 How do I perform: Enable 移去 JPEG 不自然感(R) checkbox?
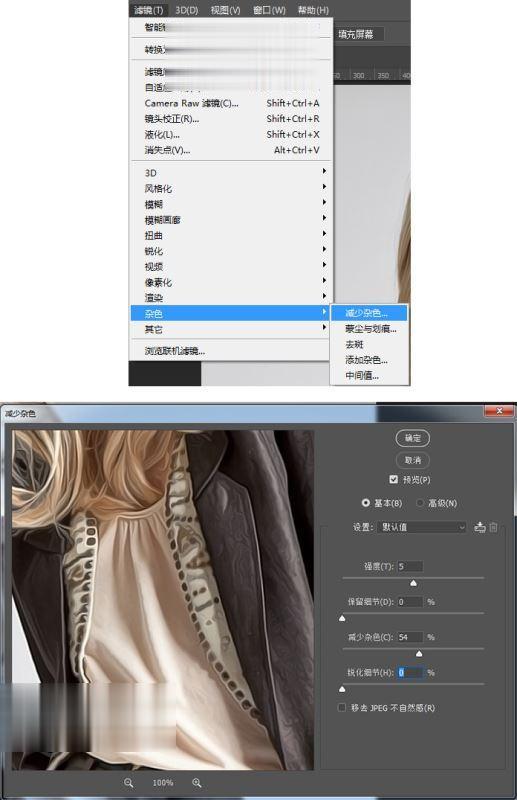(x=342, y=708)
